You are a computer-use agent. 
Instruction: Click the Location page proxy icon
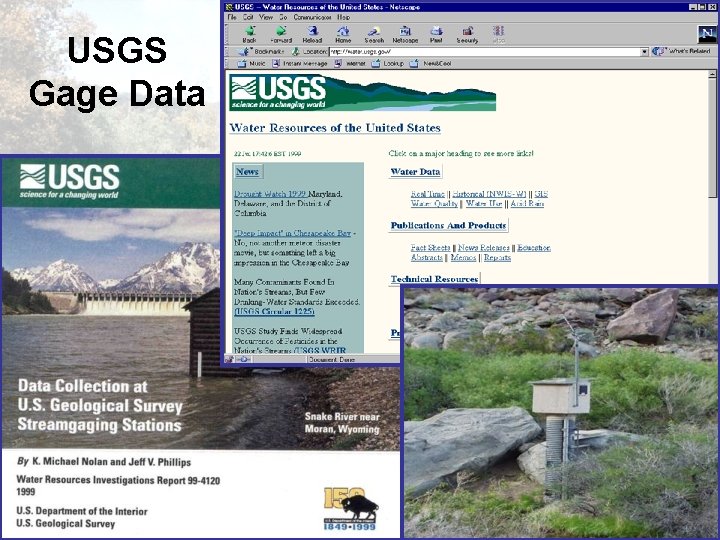point(296,51)
